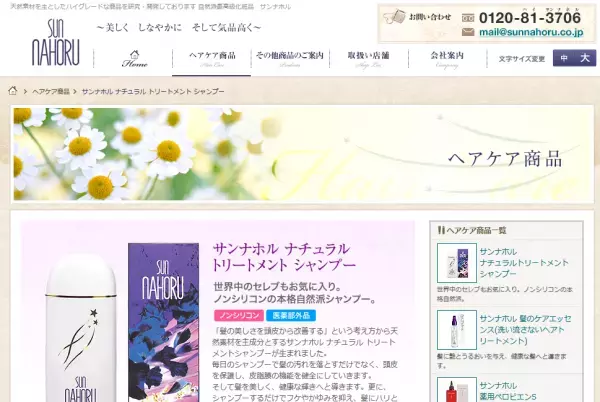Open the Home navigation item
The width and height of the screenshot is (600, 402).
click(x=134, y=59)
